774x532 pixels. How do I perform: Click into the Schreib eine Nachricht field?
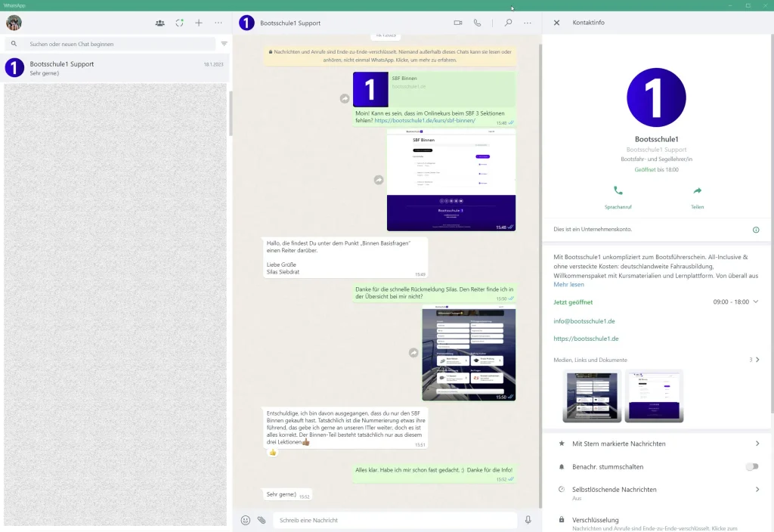[395, 520]
